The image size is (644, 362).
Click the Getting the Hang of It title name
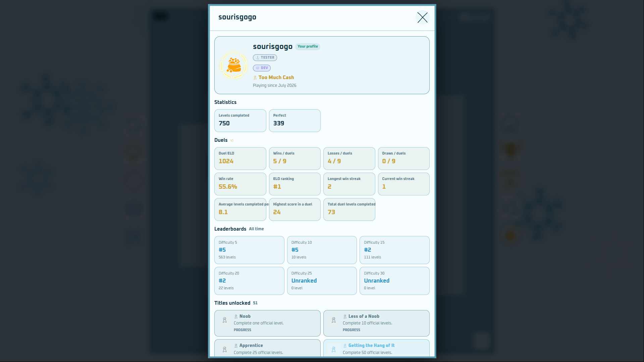coord(371,346)
